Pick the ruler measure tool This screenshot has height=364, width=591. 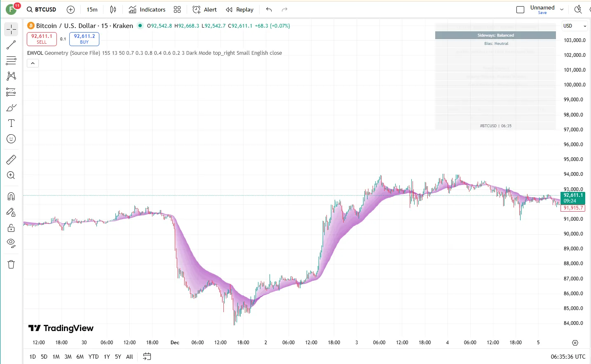(x=11, y=159)
